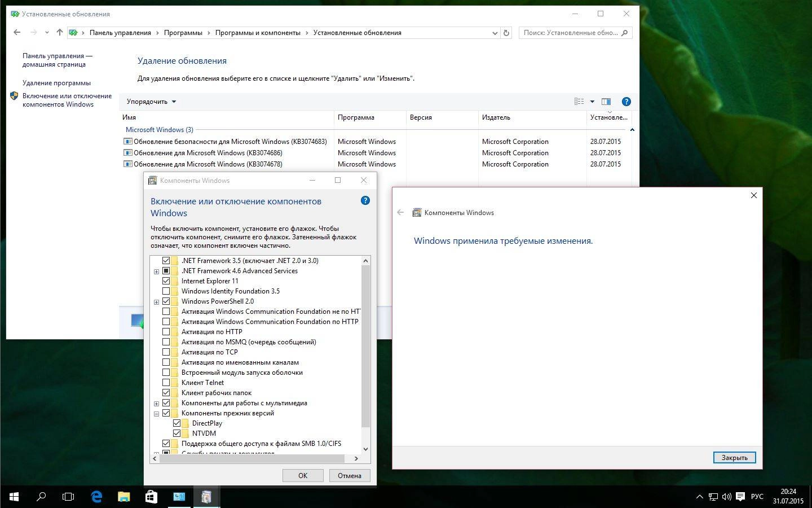Select Программы и компоненты breadcrumb
This screenshot has height=508, width=812.
(258, 33)
